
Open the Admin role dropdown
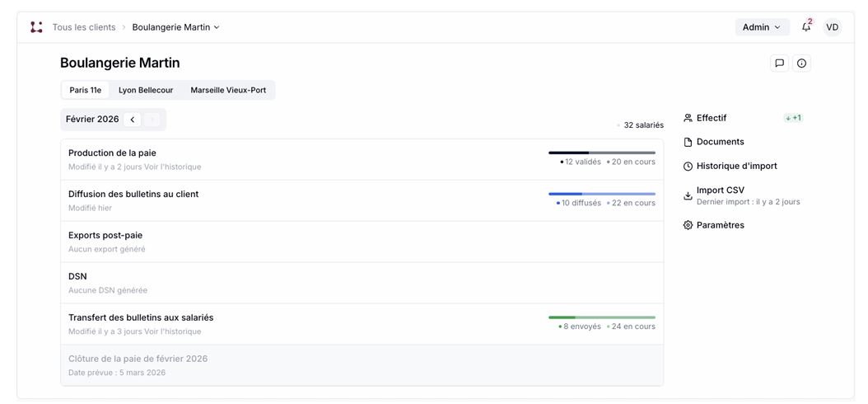(763, 27)
